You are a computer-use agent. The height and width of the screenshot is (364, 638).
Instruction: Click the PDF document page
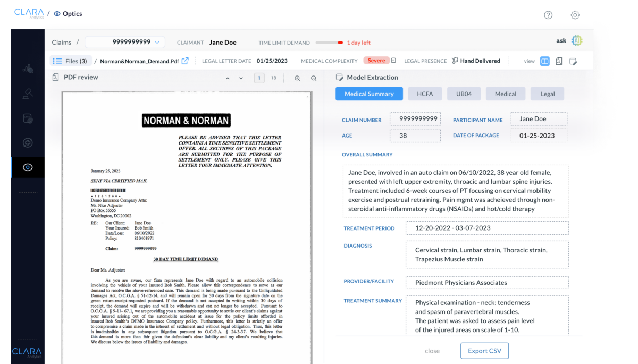click(187, 227)
